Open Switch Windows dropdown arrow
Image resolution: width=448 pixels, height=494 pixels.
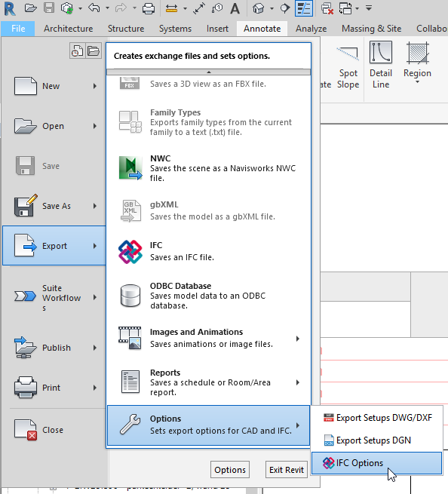pyautogui.click(x=357, y=8)
